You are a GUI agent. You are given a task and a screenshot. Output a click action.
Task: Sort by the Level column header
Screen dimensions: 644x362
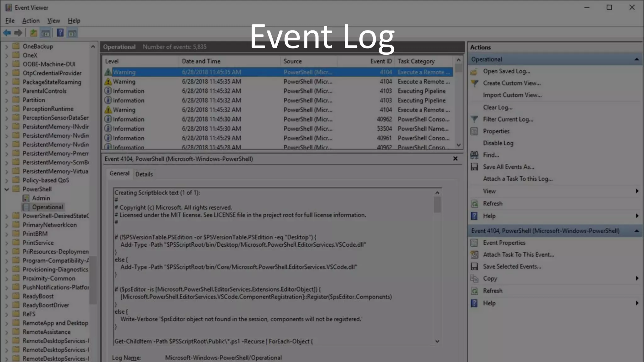(141, 61)
